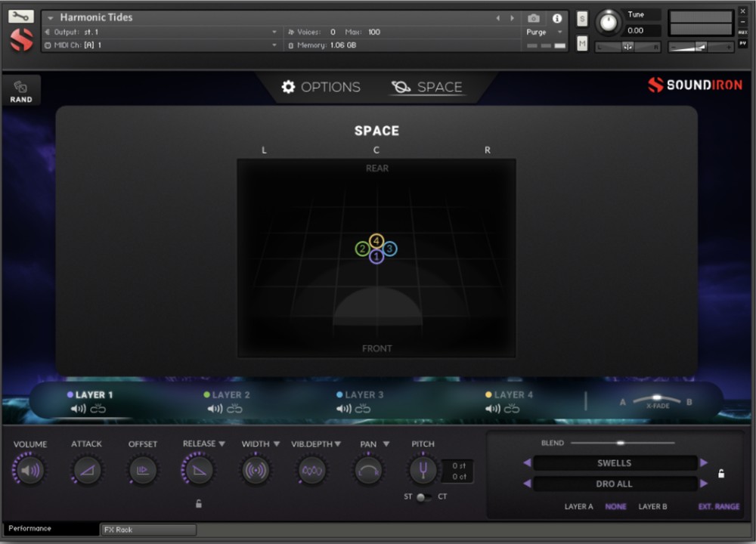Expand the Release parameter dropdown arrow
Viewport: 756px width, 544px height.
tap(222, 444)
